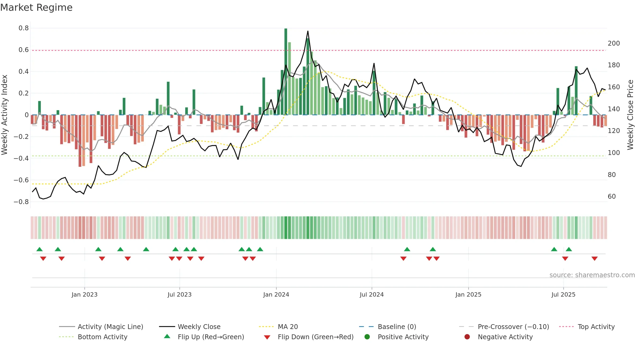
Task: Click the Jul 2024 x-axis label
Action: (372, 294)
